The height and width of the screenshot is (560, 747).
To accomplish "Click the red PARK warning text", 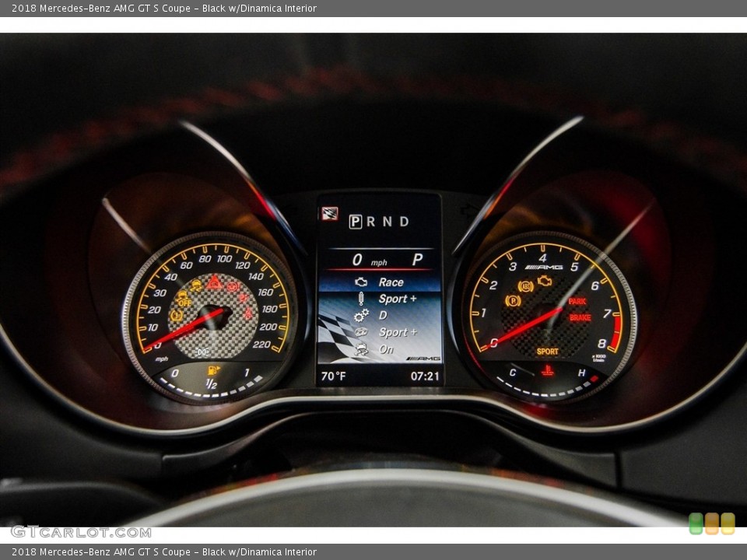I will point(577,301).
